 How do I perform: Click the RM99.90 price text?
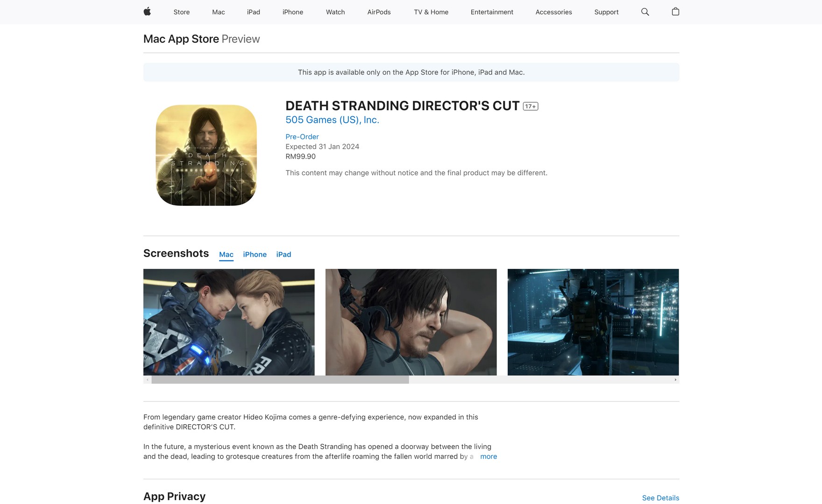[x=300, y=156]
